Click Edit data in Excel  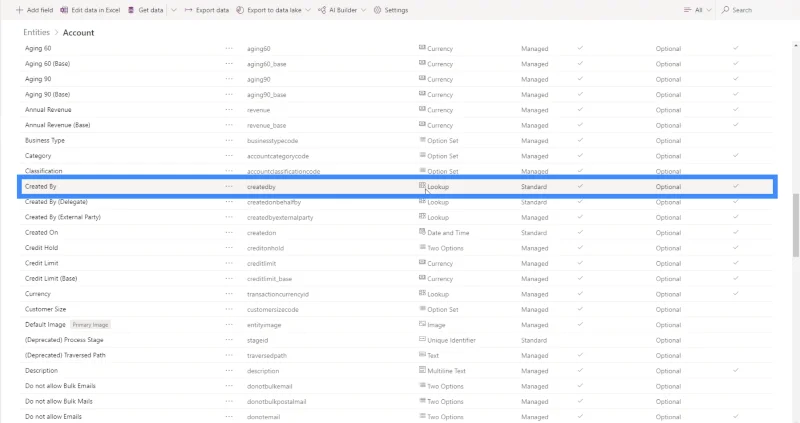pyautogui.click(x=90, y=10)
